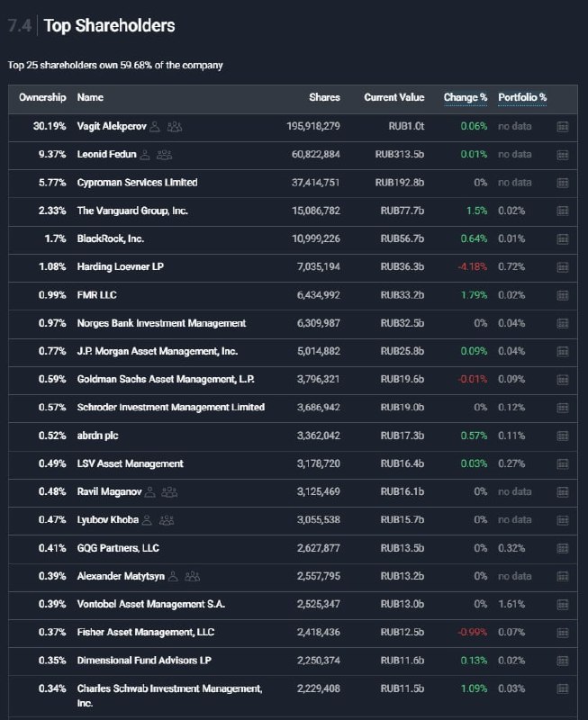Image resolution: width=588 pixels, height=720 pixels.
Task: Click group icon beside Lyubov Khoba
Action: (167, 520)
